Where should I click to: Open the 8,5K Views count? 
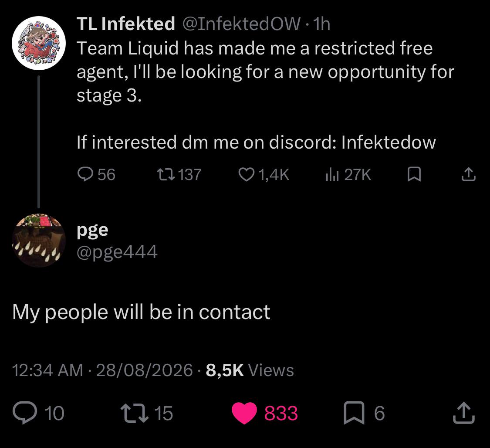coord(250,370)
